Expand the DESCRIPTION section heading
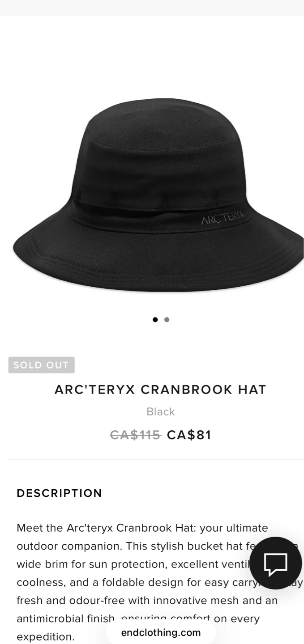 60,493
